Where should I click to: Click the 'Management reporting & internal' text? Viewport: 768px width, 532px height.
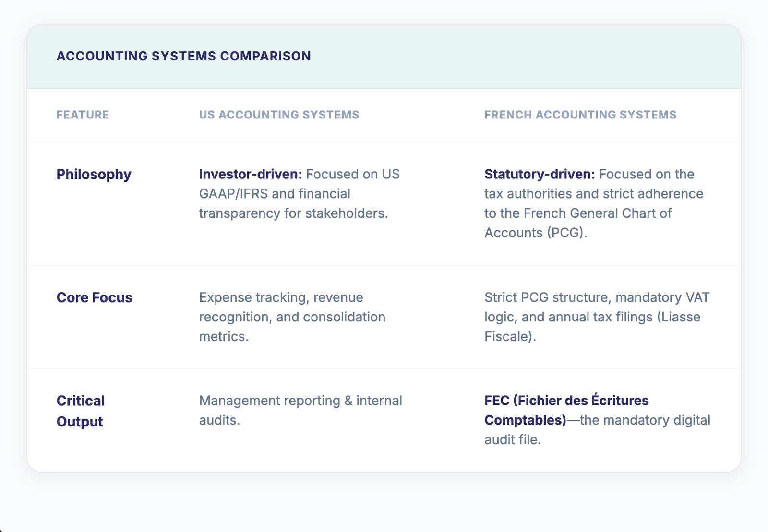[300, 401]
